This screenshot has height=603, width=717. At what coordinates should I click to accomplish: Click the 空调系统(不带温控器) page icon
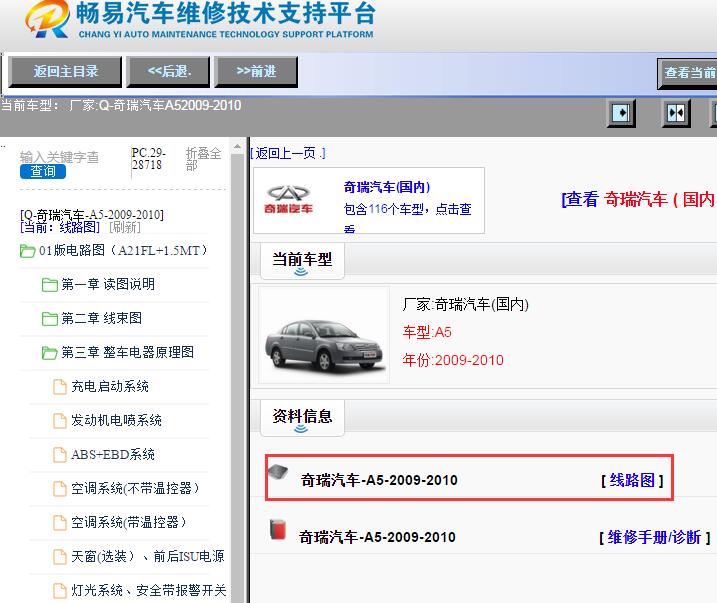(59, 488)
